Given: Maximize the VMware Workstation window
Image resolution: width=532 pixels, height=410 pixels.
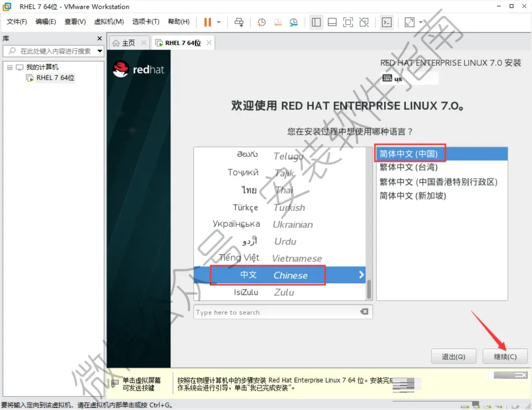Looking at the screenshot, I should (512, 6).
